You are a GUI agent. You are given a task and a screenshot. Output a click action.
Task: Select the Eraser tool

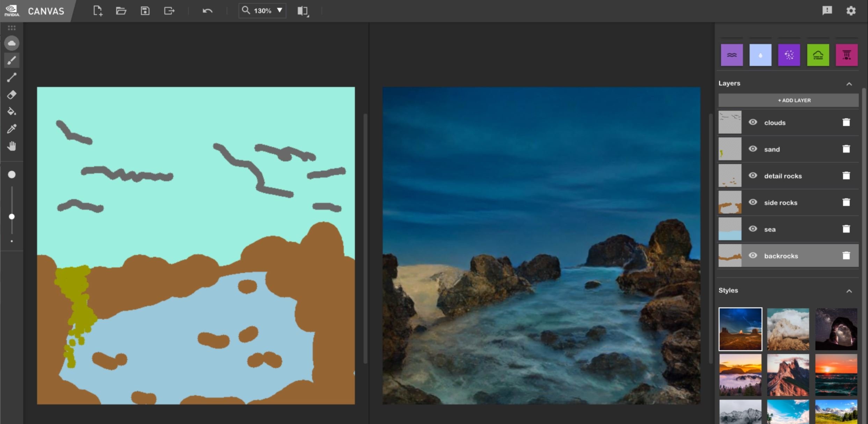pyautogui.click(x=12, y=95)
